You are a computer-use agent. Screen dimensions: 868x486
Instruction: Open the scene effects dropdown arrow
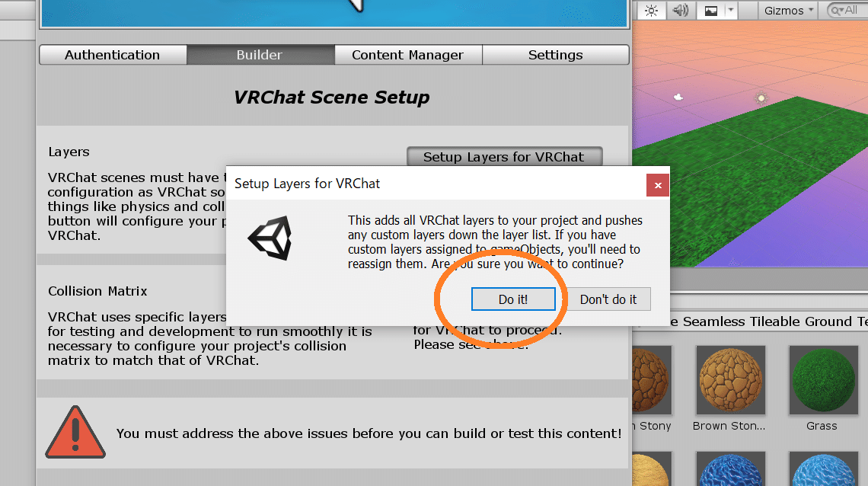pyautogui.click(x=731, y=11)
